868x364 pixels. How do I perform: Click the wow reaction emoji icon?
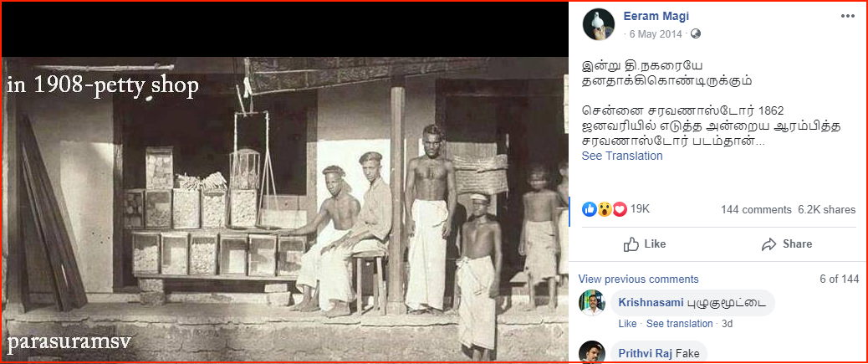(605, 209)
